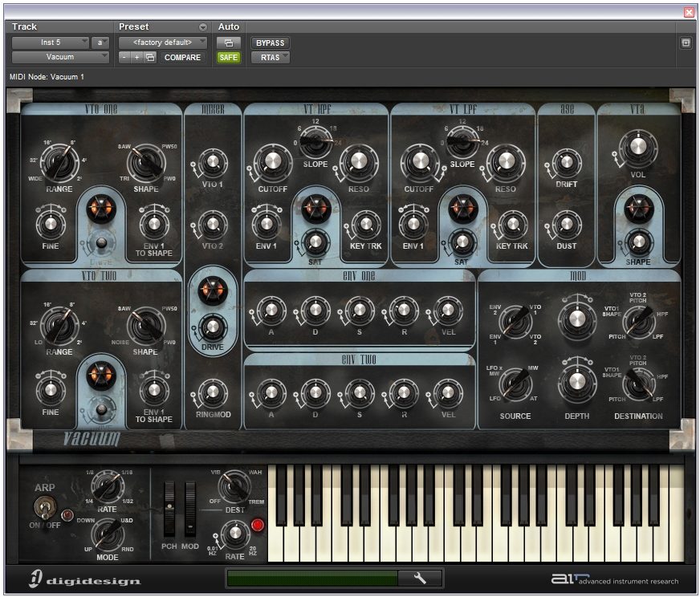Open the Inst 5 track selector
The width and height of the screenshot is (700, 597).
(51, 43)
